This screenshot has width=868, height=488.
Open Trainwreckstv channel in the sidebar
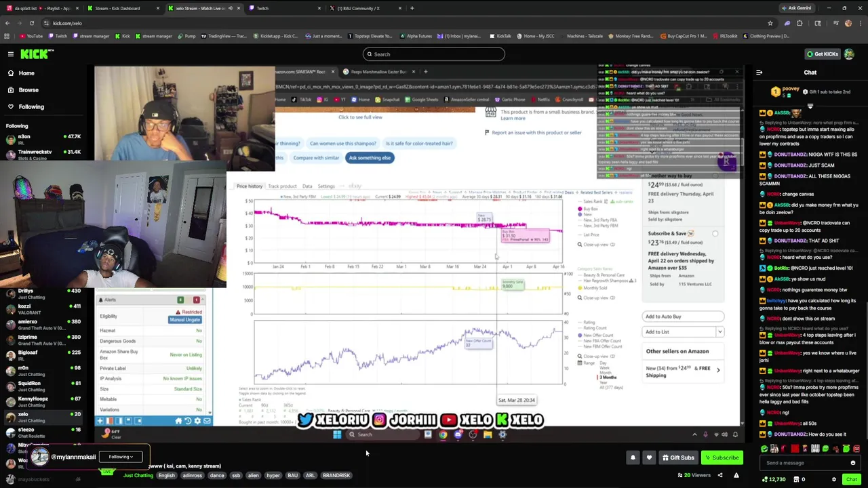click(43, 155)
